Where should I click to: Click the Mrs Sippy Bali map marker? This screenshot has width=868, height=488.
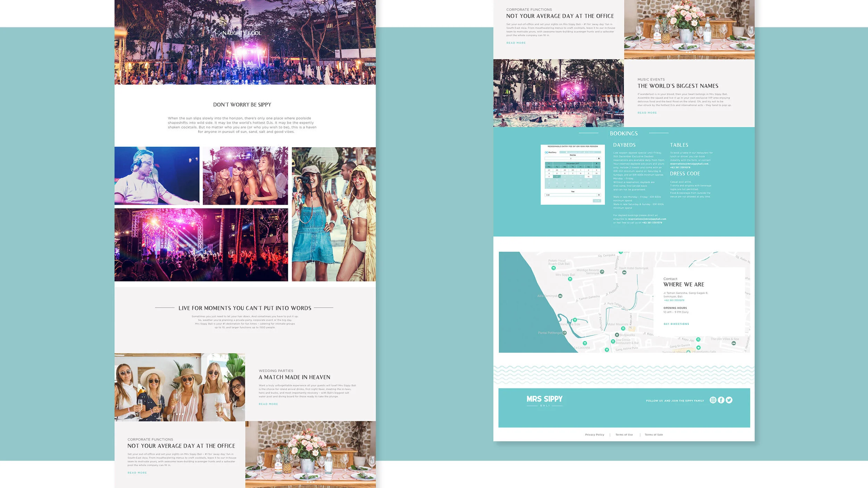click(570, 279)
